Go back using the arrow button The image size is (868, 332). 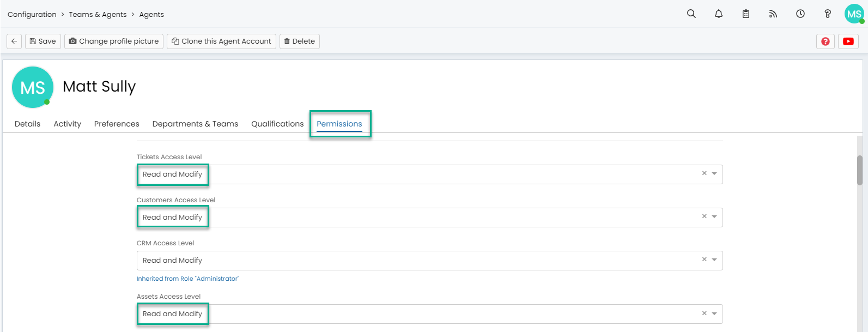coord(14,41)
